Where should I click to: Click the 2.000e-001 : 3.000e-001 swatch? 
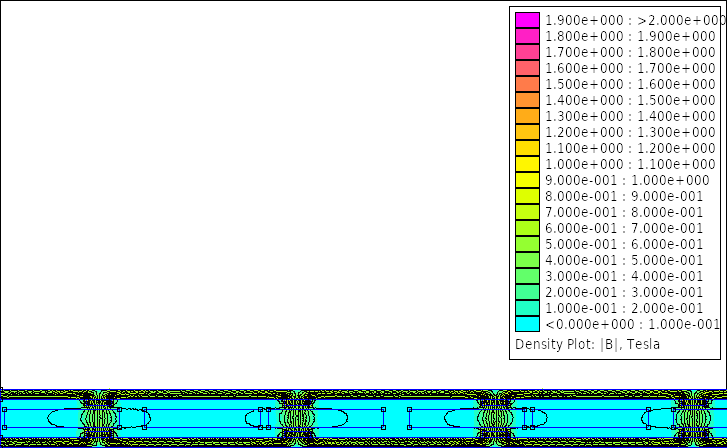click(x=527, y=292)
